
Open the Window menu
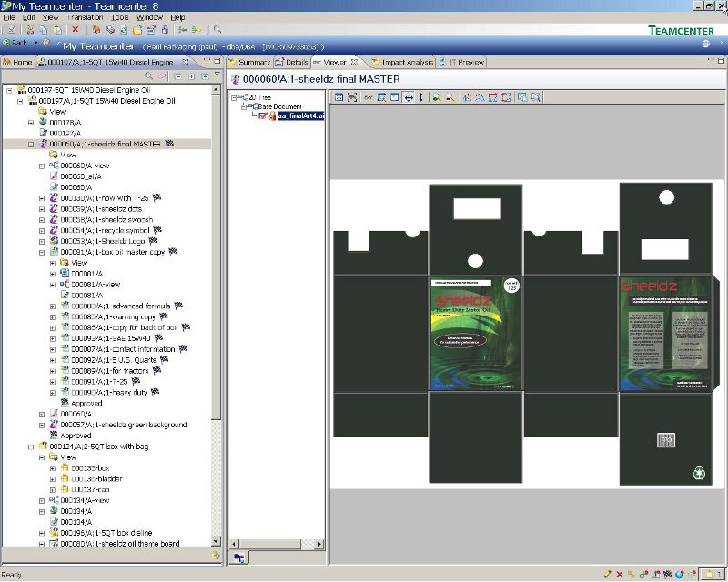pos(149,17)
